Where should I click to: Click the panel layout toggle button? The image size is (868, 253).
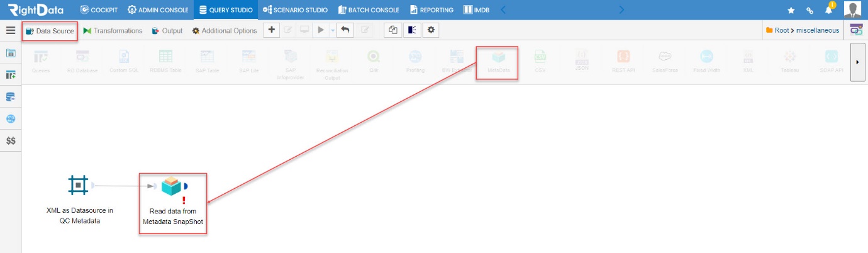coord(412,30)
